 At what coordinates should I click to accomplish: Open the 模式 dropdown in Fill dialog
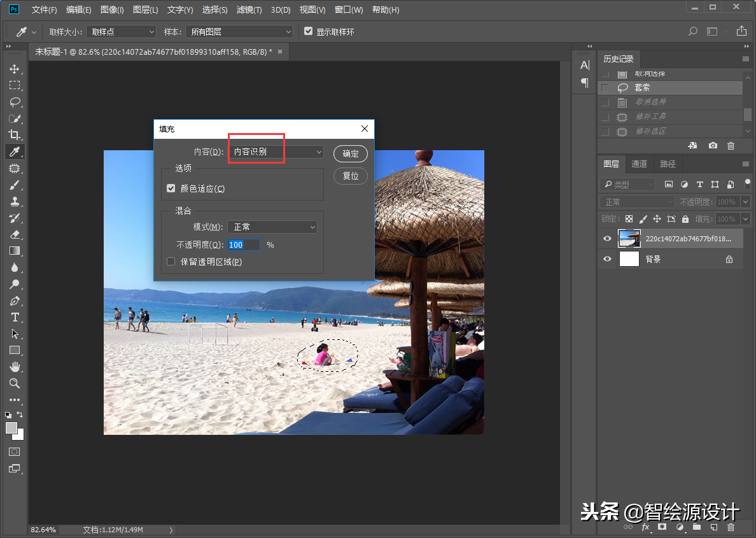(272, 227)
